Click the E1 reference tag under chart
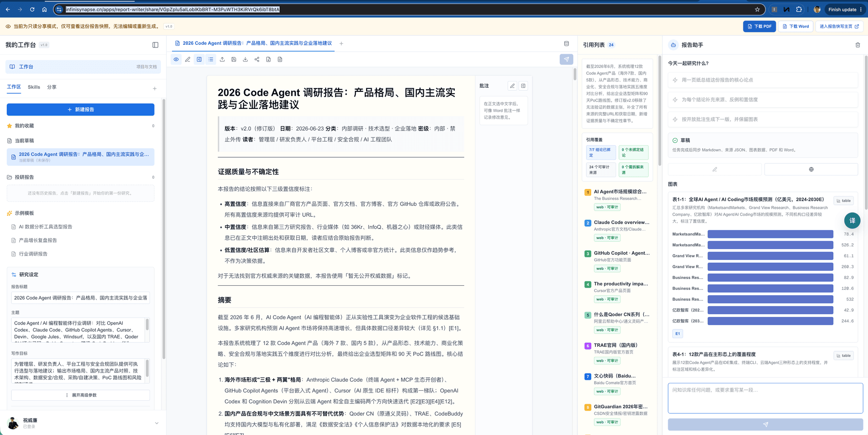 [678, 334]
